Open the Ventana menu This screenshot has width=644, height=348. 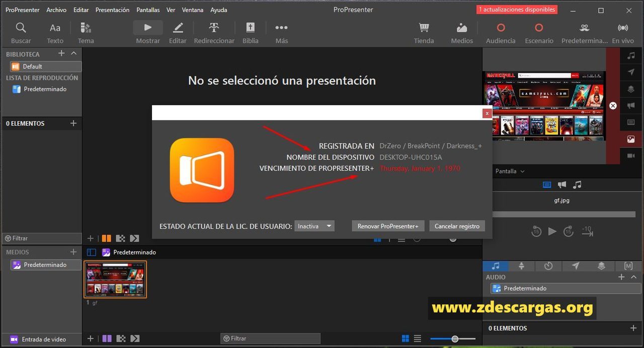pyautogui.click(x=193, y=10)
